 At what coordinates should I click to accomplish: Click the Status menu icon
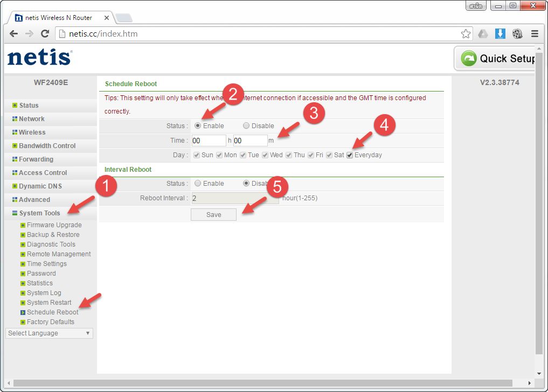point(15,105)
